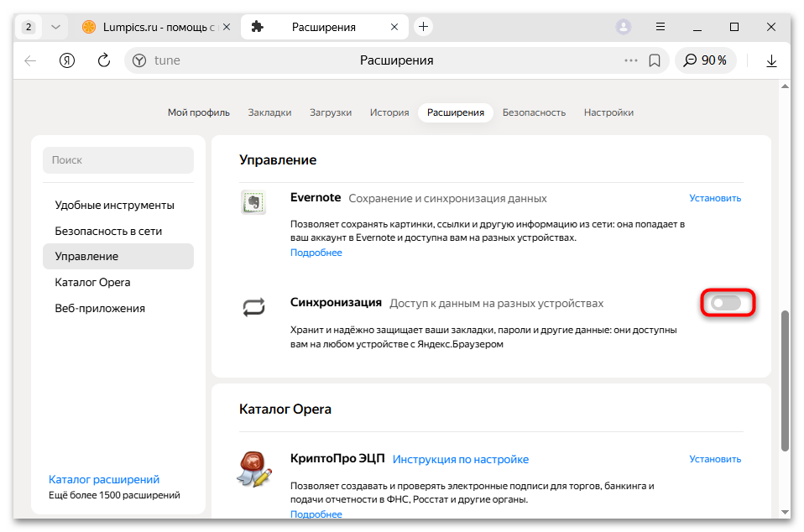Click 'Сохранение и синхронизация данных' subtitle
Image resolution: width=804 pixels, height=532 pixels.
447,198
